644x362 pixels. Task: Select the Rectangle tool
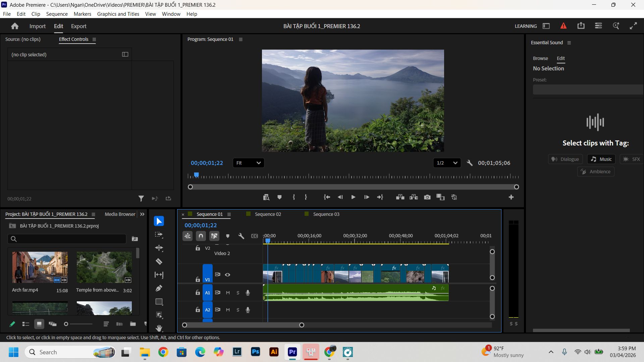159,302
